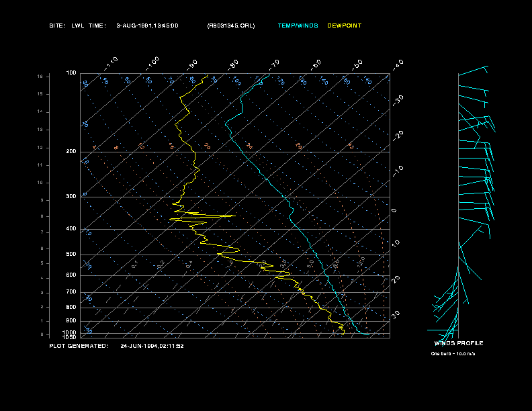532x411 pixels.
Task: Select the SITE: LWL header text
Action: click(x=67, y=26)
